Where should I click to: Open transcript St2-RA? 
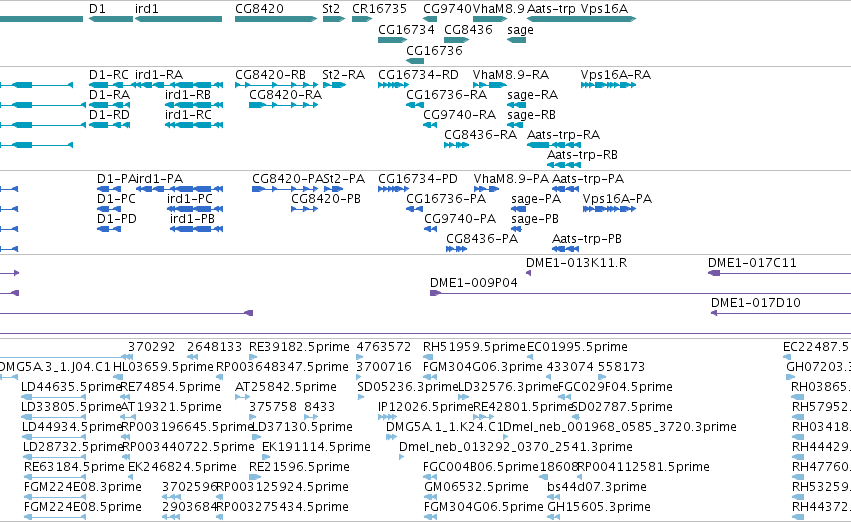click(x=343, y=74)
